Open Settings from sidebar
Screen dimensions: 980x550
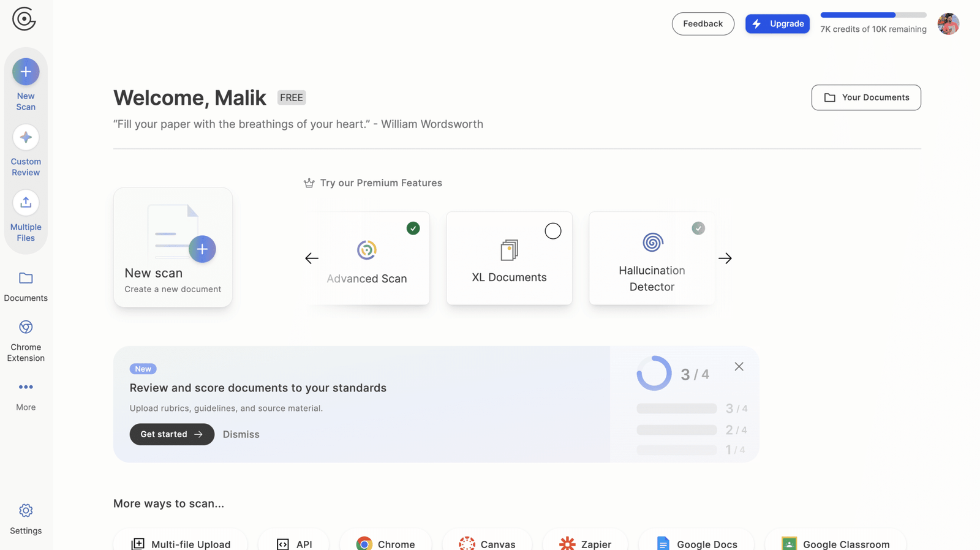(26, 519)
